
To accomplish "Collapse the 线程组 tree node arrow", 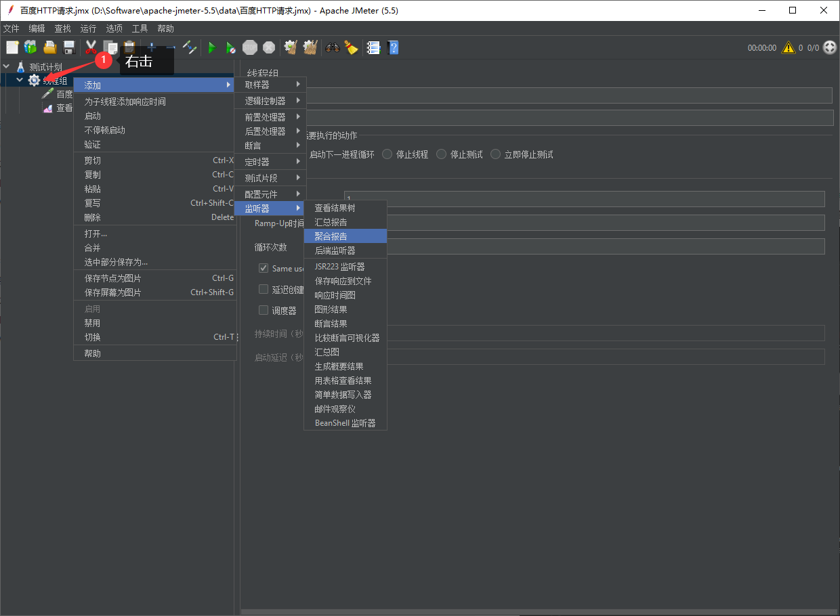I will (20, 81).
